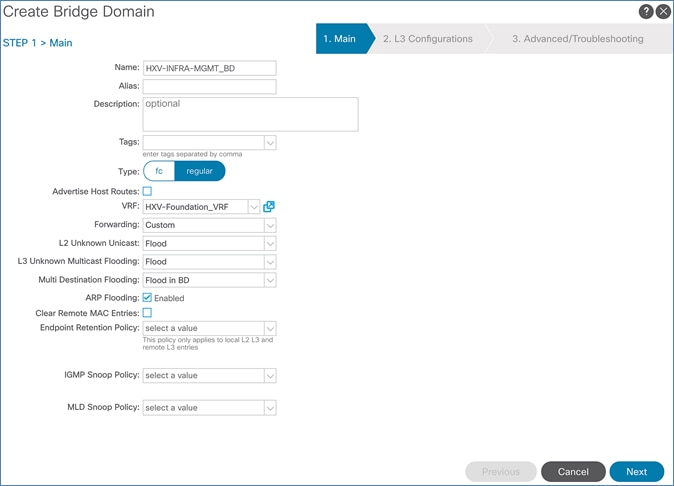Click the policy applies to local L2 L3 note
This screenshot has height=486, width=674.
(x=208, y=343)
